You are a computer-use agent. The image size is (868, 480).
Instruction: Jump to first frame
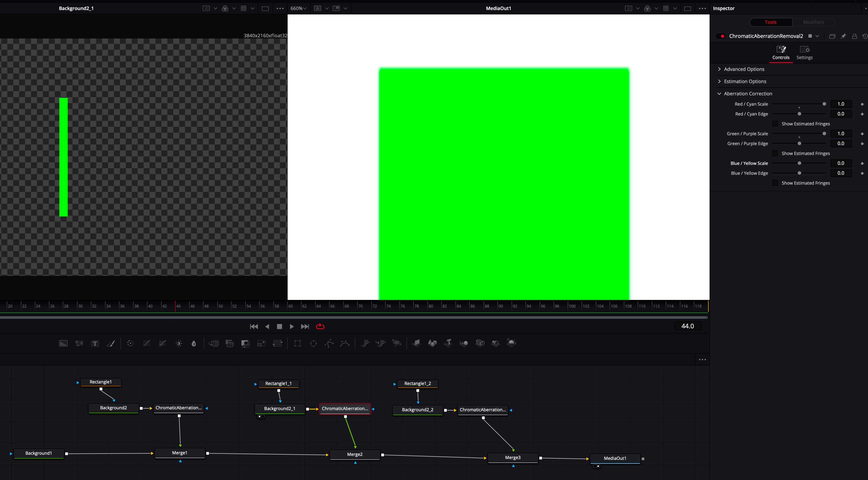(254, 326)
